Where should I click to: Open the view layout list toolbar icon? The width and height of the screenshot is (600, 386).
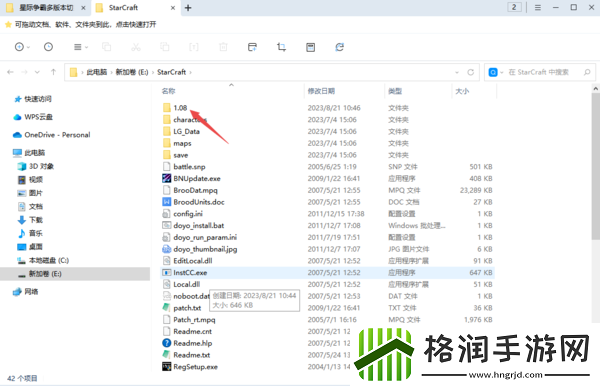pos(78,47)
